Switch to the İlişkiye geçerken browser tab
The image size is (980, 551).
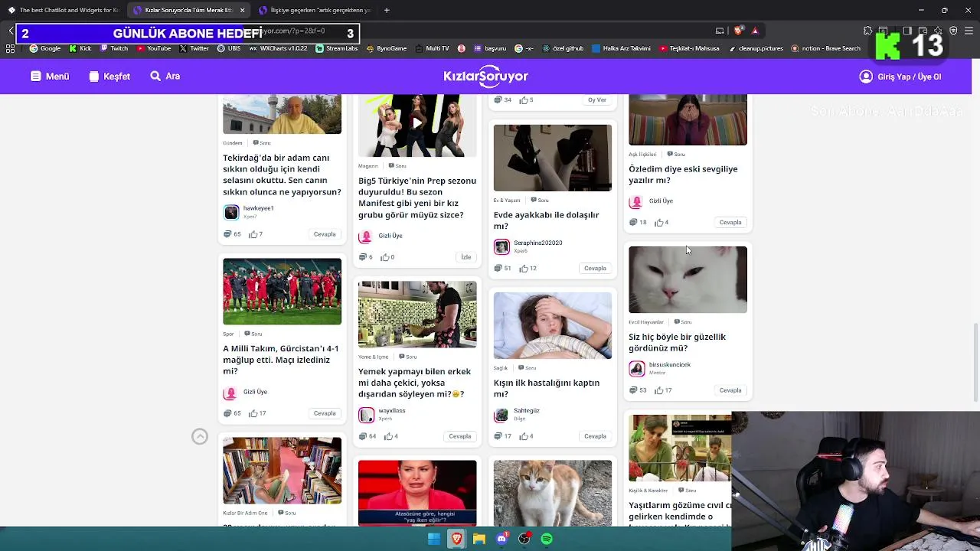(315, 10)
